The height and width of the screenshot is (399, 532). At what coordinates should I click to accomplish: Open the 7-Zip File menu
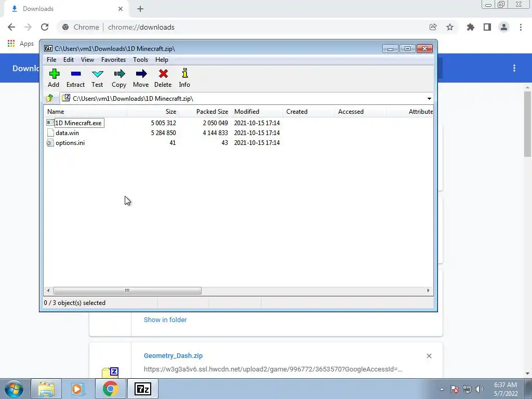coord(51,60)
